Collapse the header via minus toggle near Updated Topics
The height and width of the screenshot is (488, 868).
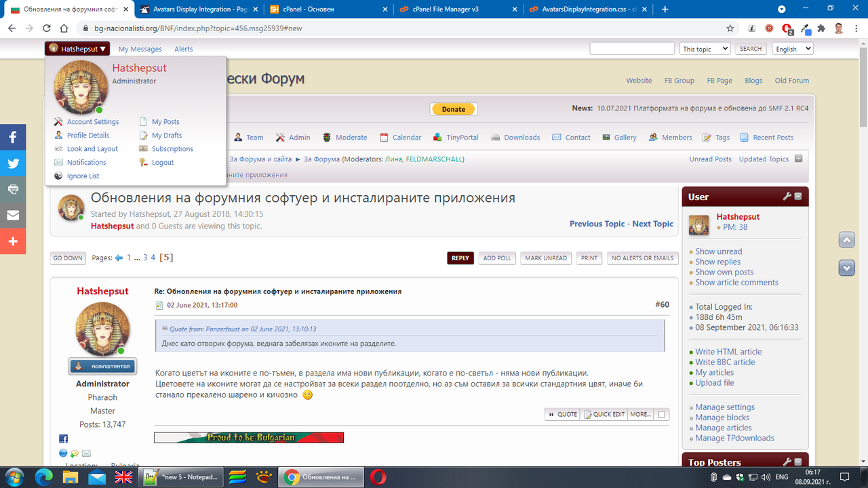[798, 159]
